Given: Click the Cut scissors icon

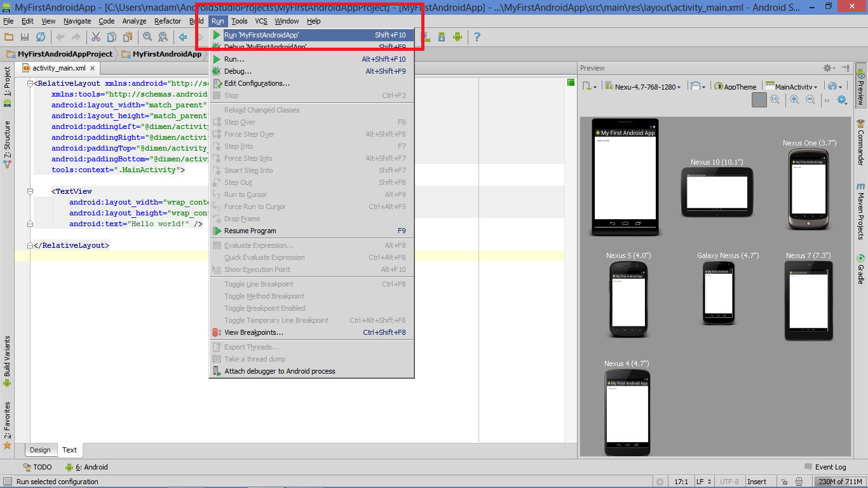Looking at the screenshot, I should click(96, 37).
